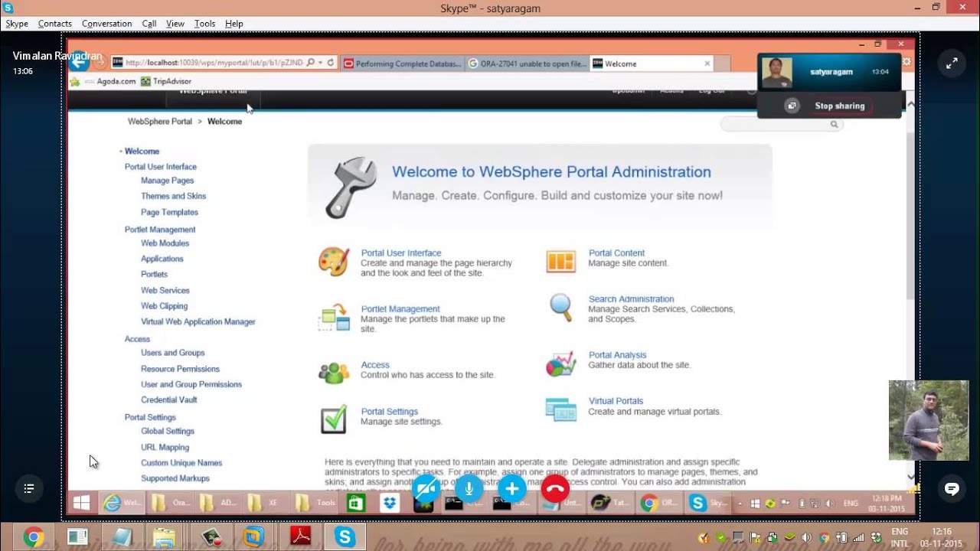This screenshot has width=980, height=551.
Task: Open Skype chat bubble icon
Action: (x=952, y=488)
